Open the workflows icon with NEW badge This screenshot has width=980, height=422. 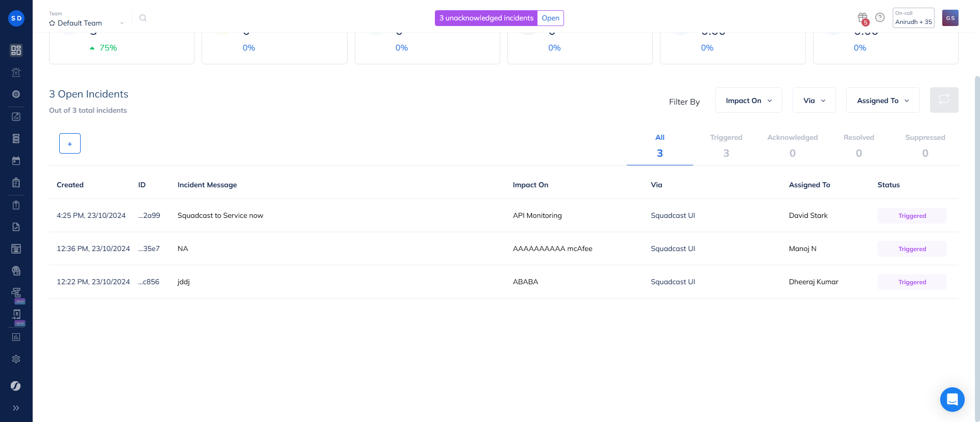[16, 293]
